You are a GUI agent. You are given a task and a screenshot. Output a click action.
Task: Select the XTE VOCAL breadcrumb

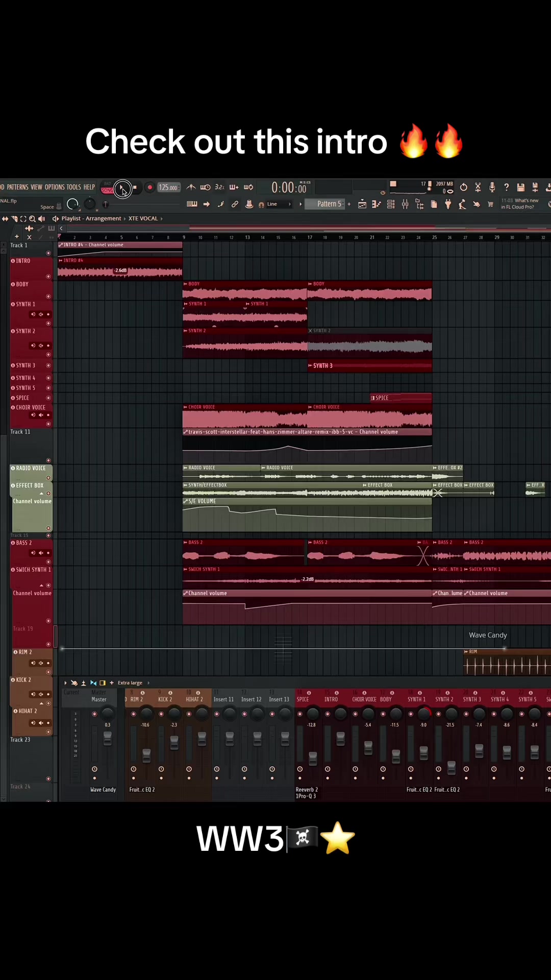click(143, 218)
